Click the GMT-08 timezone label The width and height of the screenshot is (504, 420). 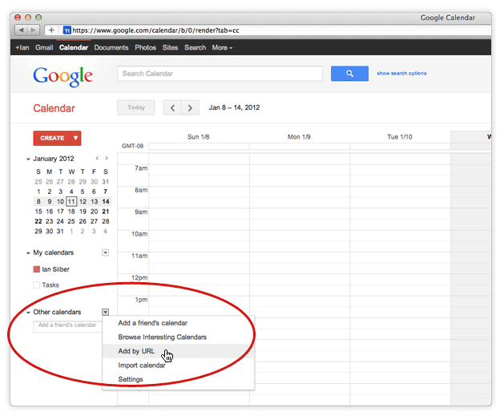pos(132,146)
